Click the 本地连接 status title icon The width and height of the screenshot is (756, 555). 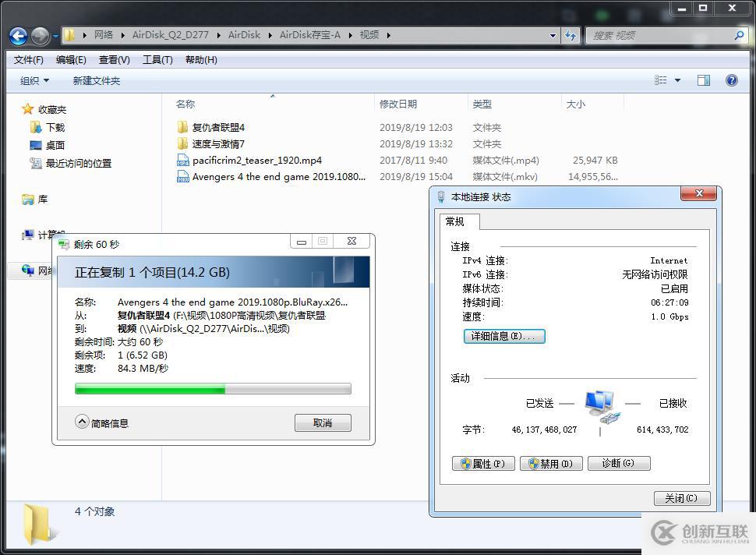point(440,196)
